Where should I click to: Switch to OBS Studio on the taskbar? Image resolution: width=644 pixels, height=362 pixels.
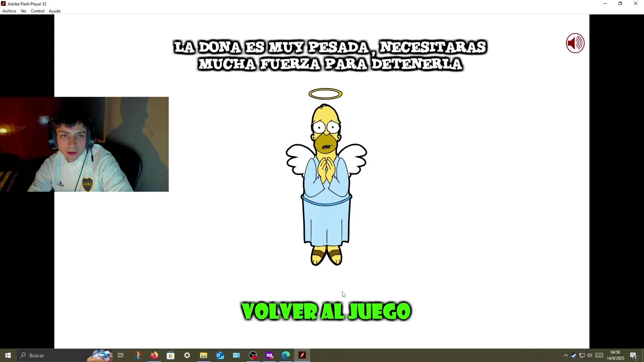pyautogui.click(x=253, y=355)
